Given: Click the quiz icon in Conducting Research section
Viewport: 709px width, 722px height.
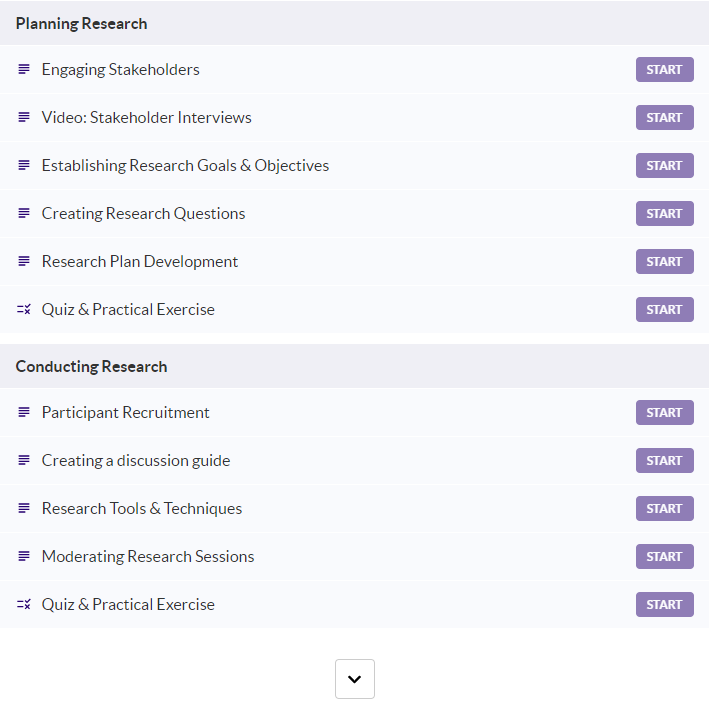Looking at the screenshot, I should 23,605.
